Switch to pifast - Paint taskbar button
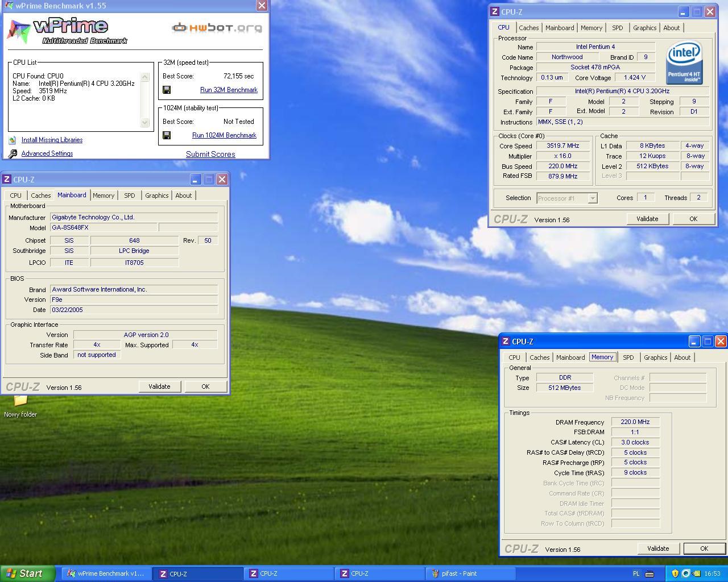Image resolution: width=728 pixels, height=582 pixels. tap(471, 573)
